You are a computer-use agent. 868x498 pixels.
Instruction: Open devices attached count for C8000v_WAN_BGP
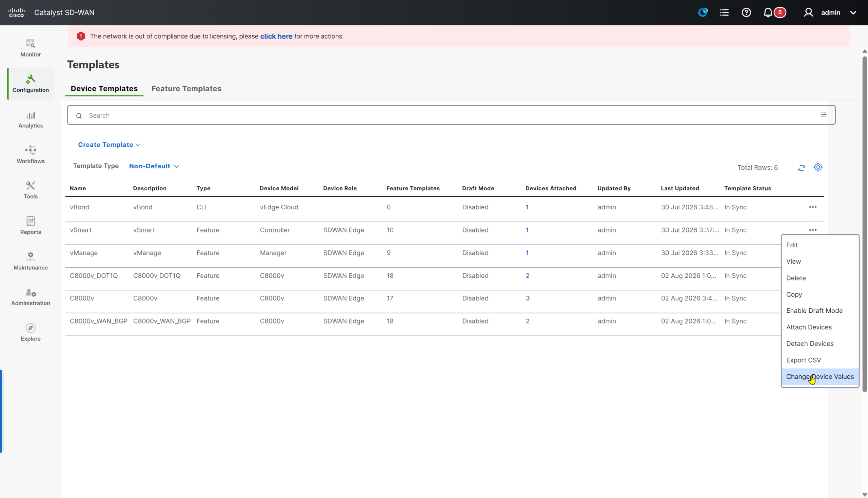(528, 321)
